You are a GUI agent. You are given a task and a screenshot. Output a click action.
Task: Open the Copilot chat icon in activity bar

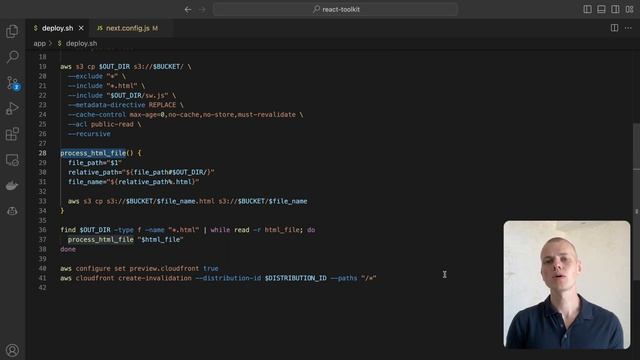(12, 211)
